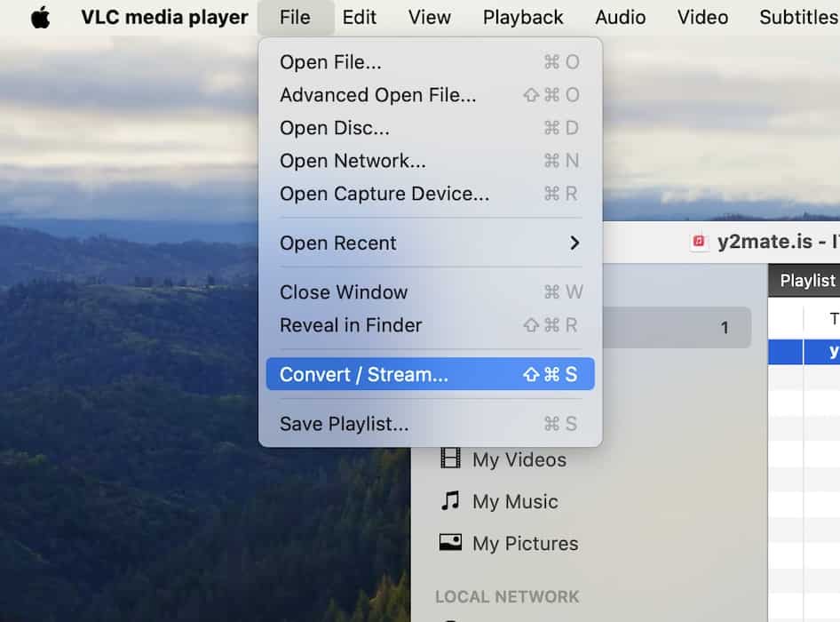Click the My Music note icon

451,501
